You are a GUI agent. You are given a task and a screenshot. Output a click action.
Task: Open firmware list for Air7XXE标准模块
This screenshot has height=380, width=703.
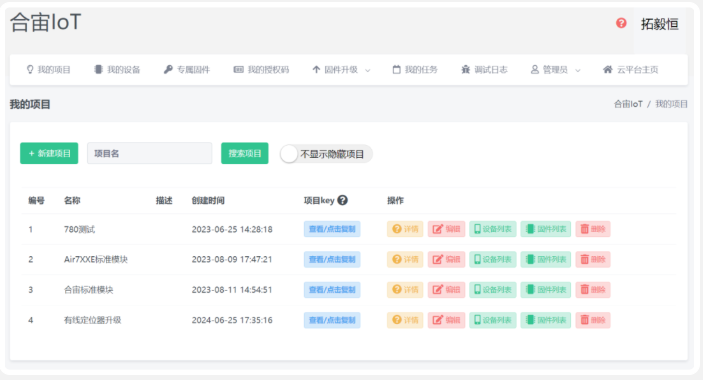[546, 259]
